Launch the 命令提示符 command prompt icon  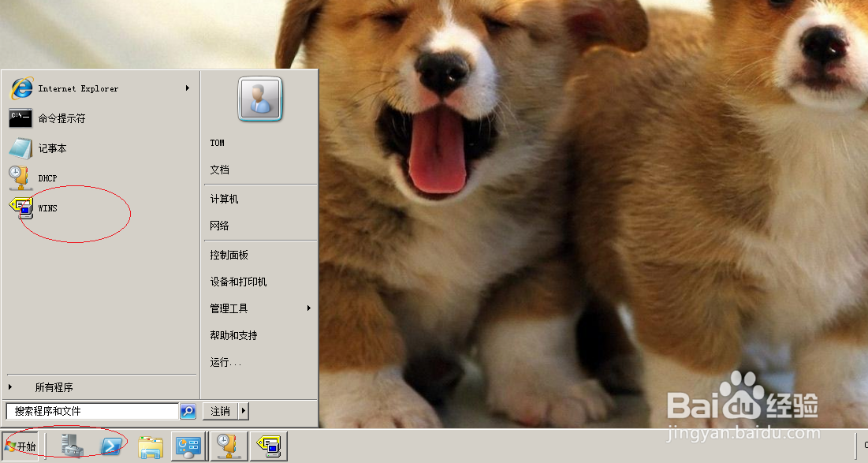[x=20, y=118]
